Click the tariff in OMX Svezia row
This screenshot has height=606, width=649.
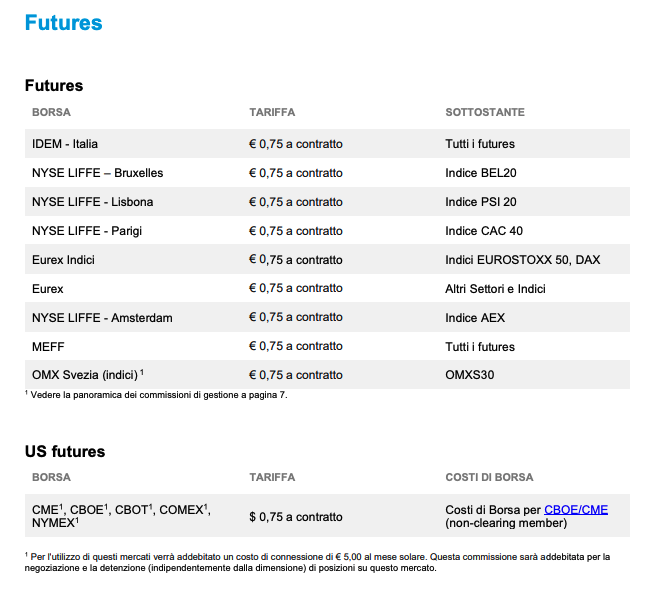pos(296,375)
